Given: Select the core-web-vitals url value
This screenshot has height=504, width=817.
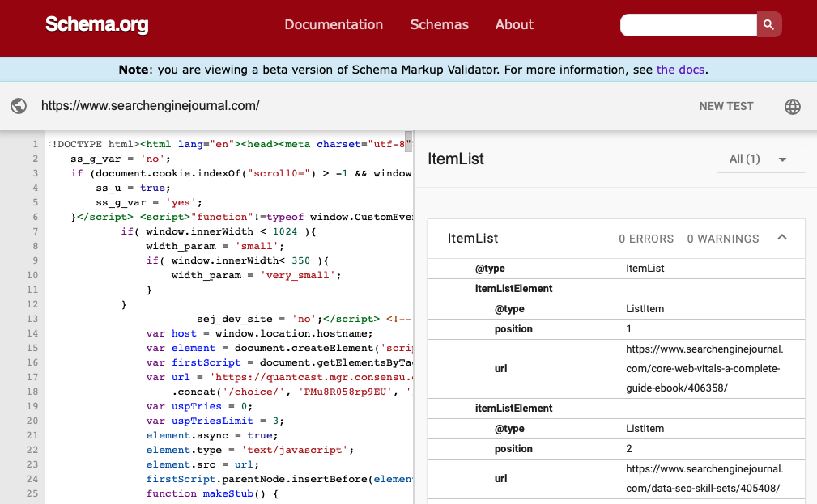Looking at the screenshot, I should (x=704, y=369).
